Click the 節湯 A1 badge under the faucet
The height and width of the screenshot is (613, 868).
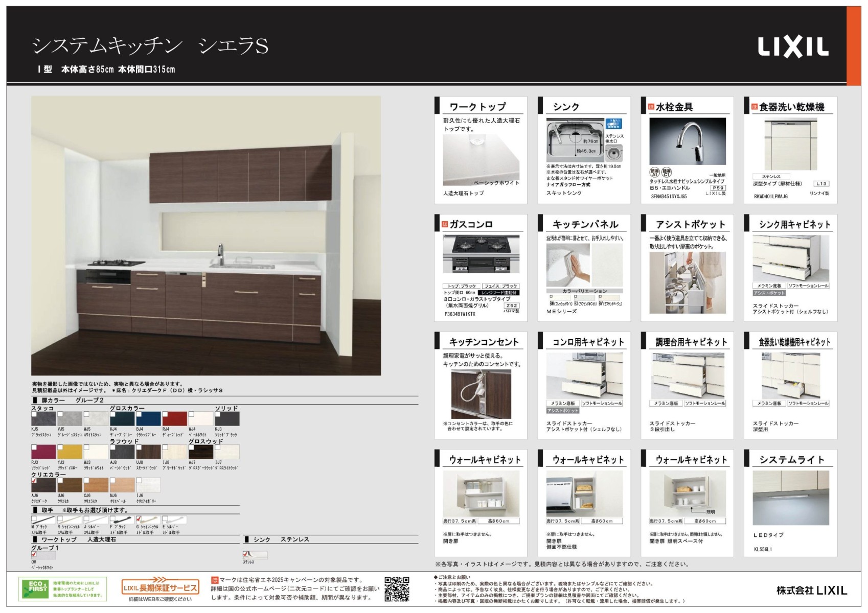[x=654, y=173]
